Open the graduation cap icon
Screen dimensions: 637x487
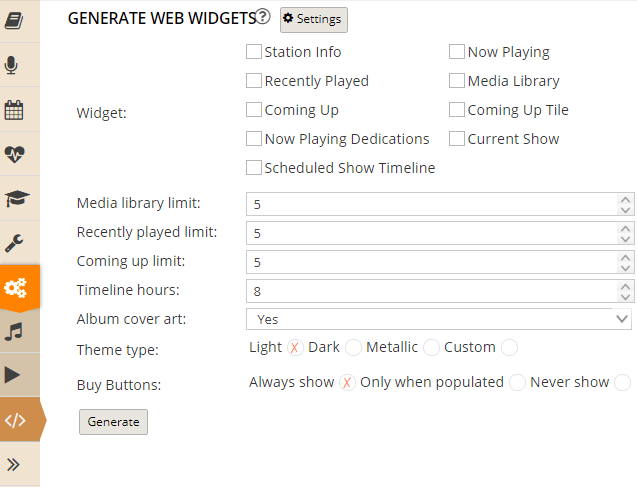click(x=17, y=198)
